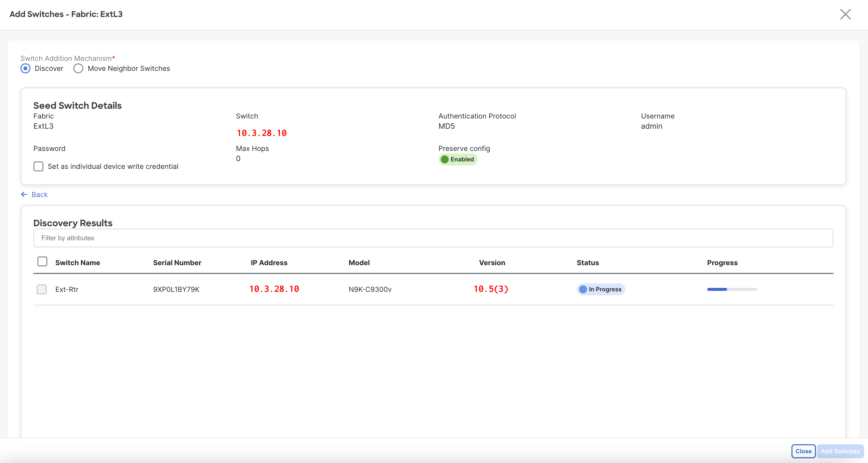Sort by Switch Name column header

[78, 263]
